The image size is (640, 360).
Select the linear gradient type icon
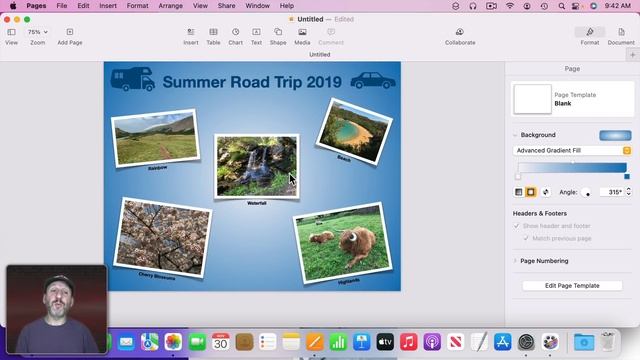point(518,192)
